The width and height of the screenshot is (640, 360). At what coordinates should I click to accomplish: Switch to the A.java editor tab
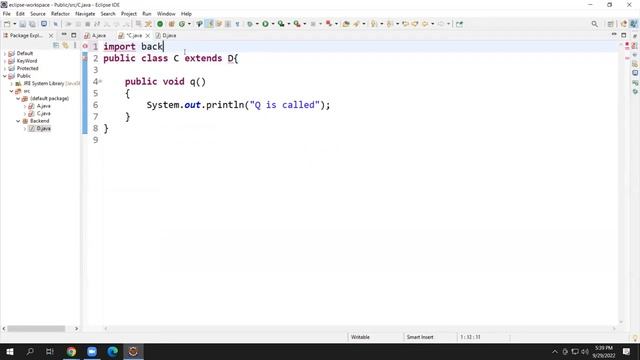coord(96,36)
